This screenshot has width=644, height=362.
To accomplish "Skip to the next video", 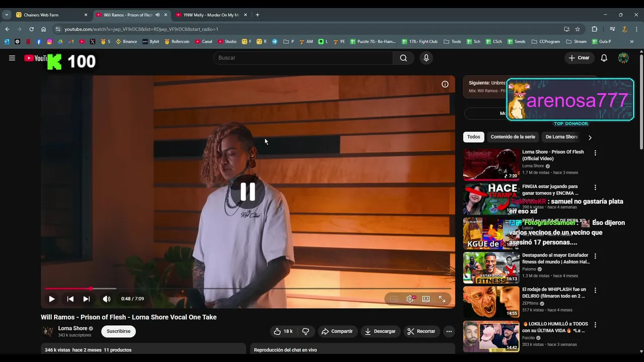I will click(87, 299).
